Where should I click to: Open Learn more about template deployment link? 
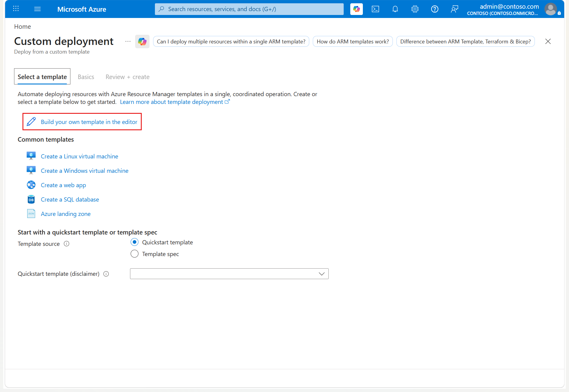click(175, 102)
